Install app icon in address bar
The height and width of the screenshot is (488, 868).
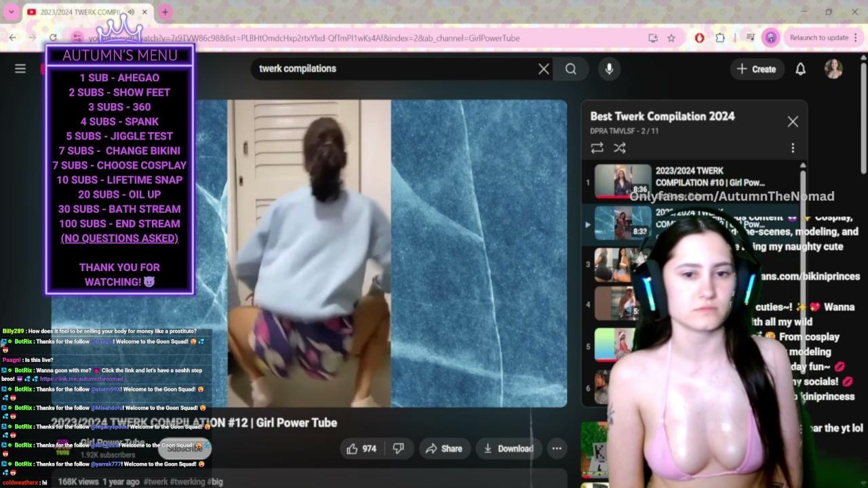pyautogui.click(x=653, y=38)
